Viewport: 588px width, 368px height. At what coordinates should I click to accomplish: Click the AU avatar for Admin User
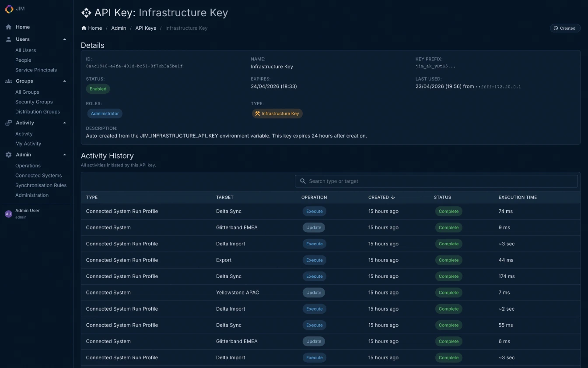(8, 213)
